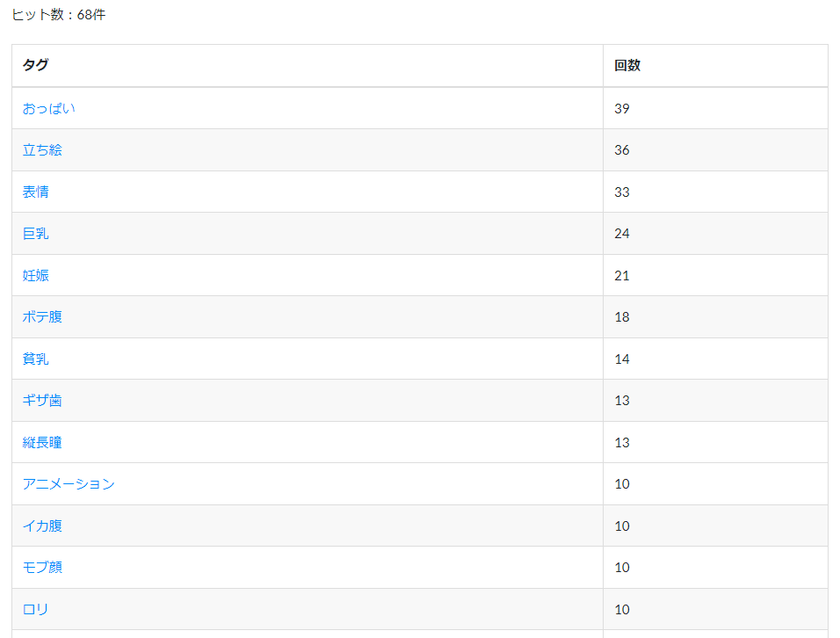This screenshot has height=638, width=840.
Task: Click the ヒット数：68件 result text
Action: tap(58, 15)
